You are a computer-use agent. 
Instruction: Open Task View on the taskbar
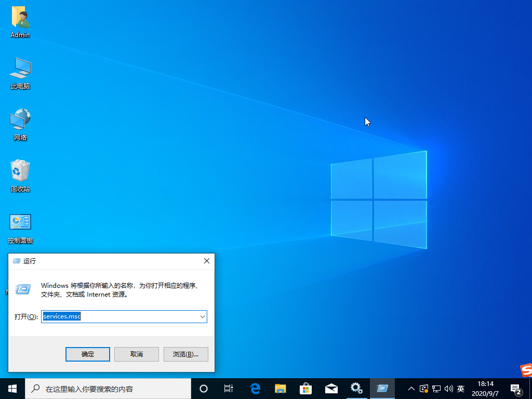(x=229, y=388)
